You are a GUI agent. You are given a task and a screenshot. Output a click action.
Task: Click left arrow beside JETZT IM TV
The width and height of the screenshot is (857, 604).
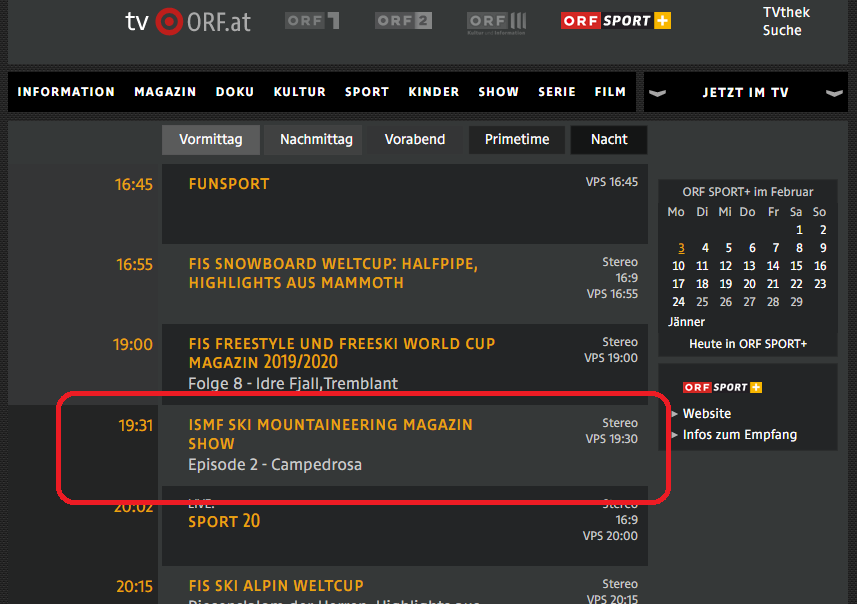657,93
